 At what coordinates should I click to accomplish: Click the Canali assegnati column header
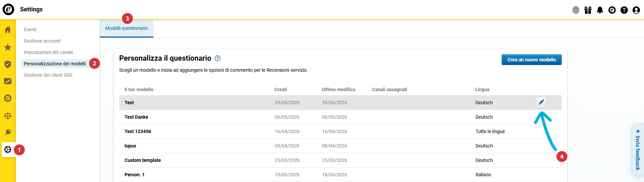389,89
